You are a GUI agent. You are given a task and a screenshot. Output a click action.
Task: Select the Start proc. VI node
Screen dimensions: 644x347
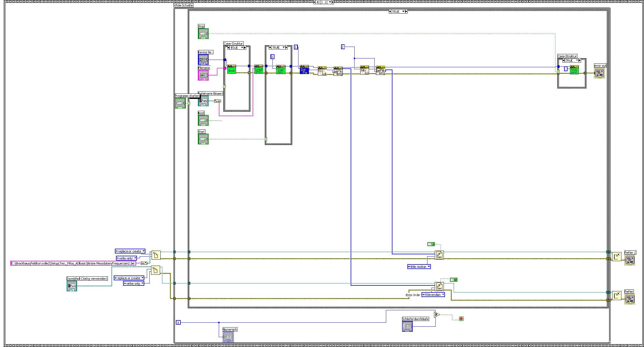[280, 70]
